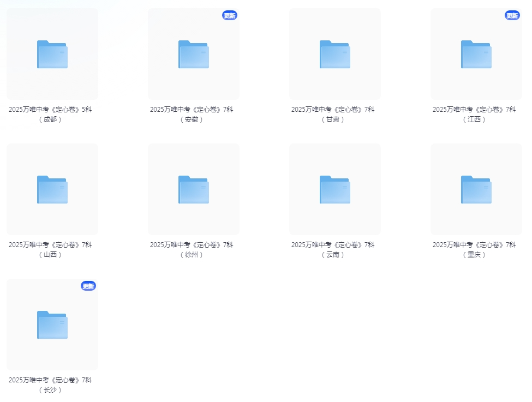The width and height of the screenshot is (532, 402).
Task: Open the 甘肃 folder icon
Action: pyautogui.click(x=335, y=55)
